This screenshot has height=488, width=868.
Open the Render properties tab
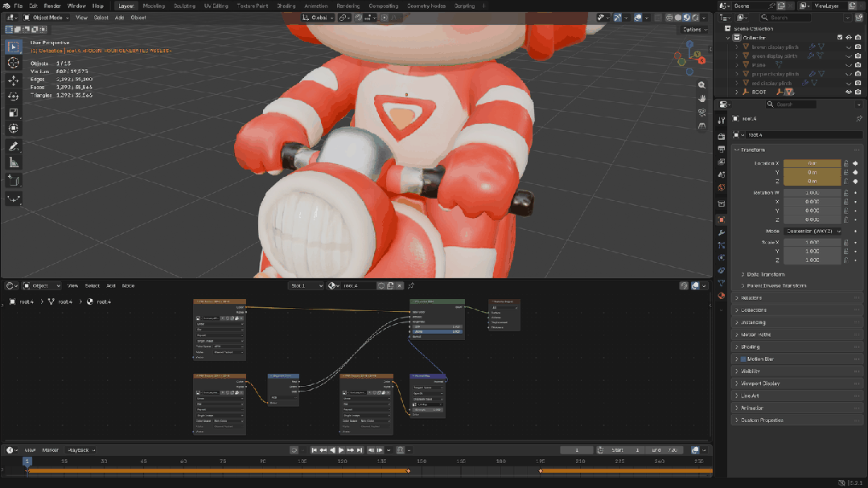click(722, 136)
